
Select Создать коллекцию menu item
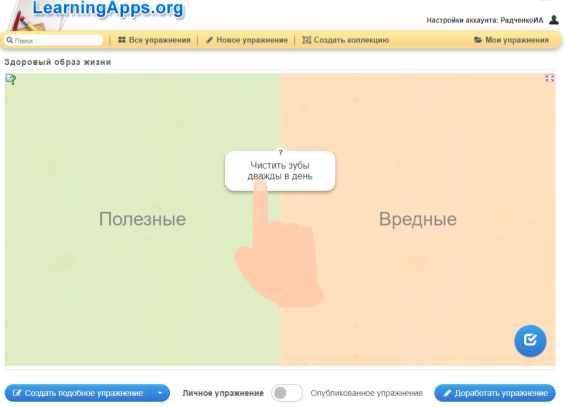tap(345, 40)
